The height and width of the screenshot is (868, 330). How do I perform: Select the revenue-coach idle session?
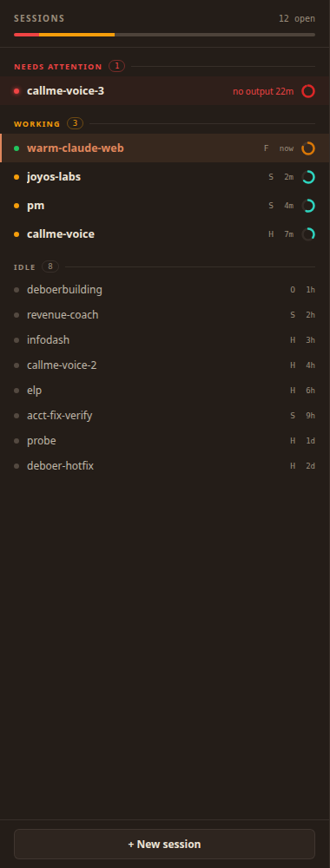(165, 315)
